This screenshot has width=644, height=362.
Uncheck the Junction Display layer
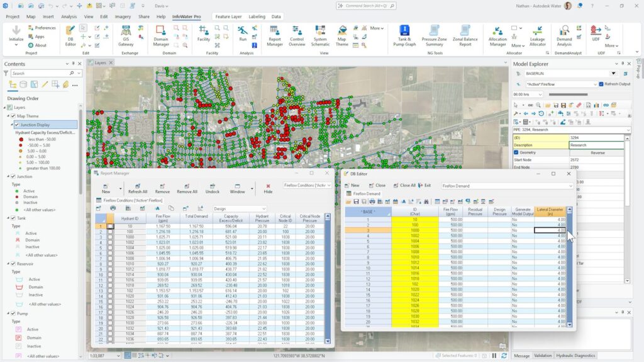pos(18,125)
